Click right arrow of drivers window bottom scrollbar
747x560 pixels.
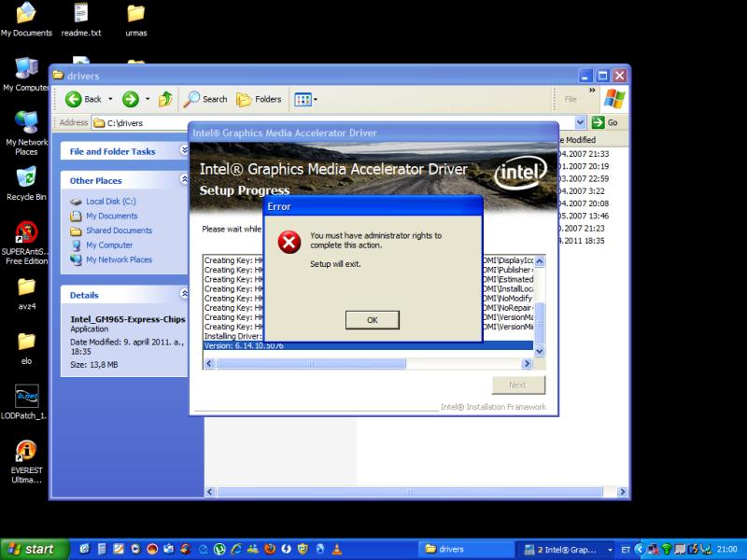tap(622, 492)
